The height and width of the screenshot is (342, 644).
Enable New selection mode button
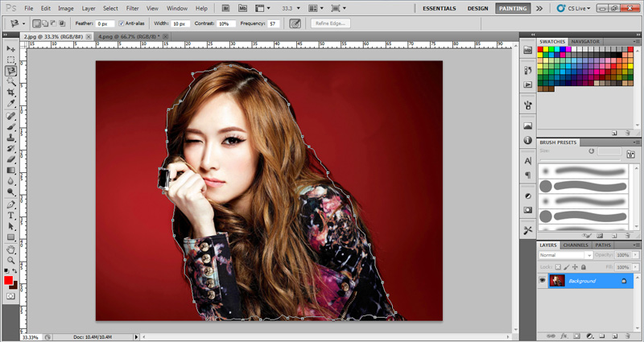tap(36, 23)
